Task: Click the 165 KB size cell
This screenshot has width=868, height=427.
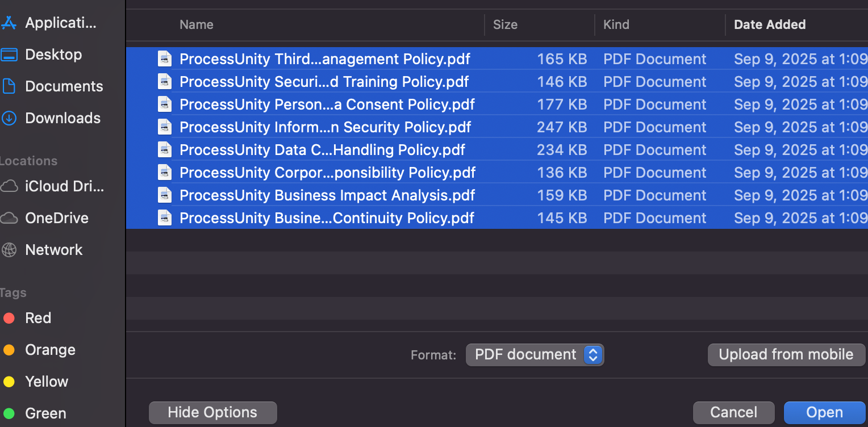Action: (562, 59)
